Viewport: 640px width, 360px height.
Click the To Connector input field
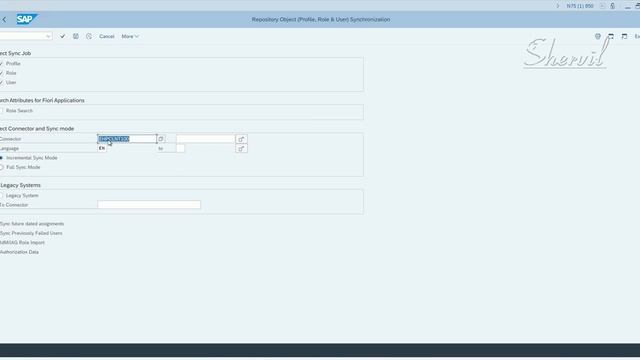tap(149, 205)
